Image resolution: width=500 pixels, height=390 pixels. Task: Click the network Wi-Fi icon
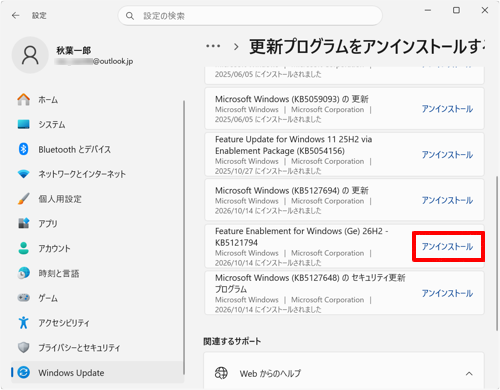pyautogui.click(x=23, y=174)
